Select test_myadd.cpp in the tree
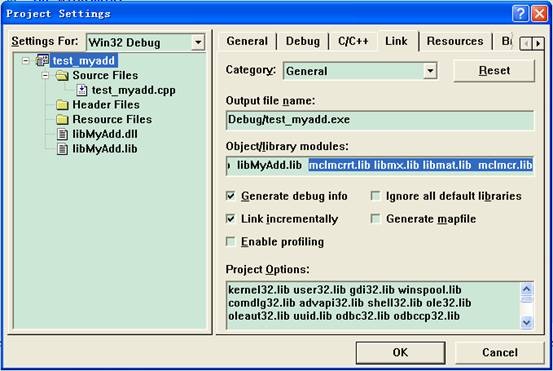Screen dimensions: 553x371 click(134, 90)
